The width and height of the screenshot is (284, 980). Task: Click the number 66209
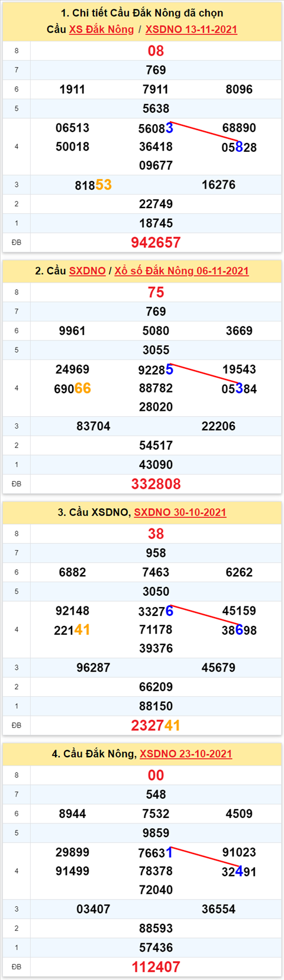click(156, 687)
